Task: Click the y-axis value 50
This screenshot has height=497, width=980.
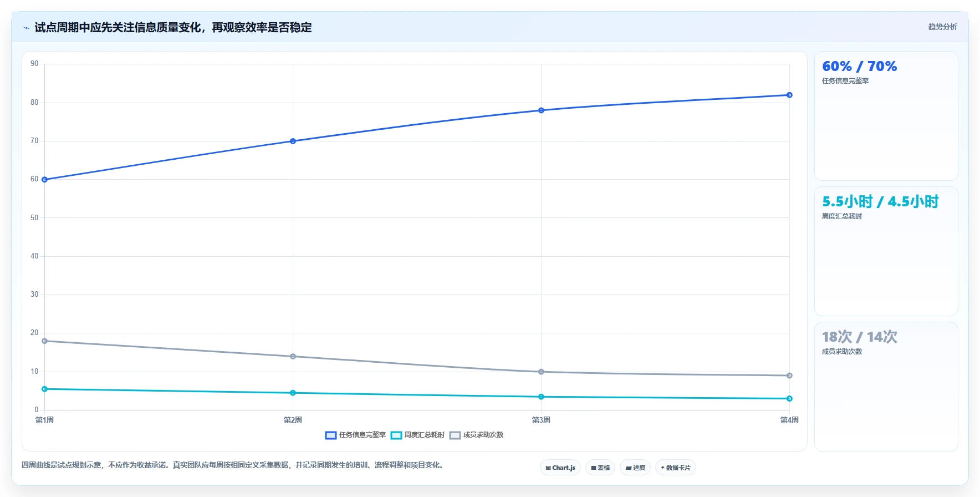Action: (x=34, y=218)
